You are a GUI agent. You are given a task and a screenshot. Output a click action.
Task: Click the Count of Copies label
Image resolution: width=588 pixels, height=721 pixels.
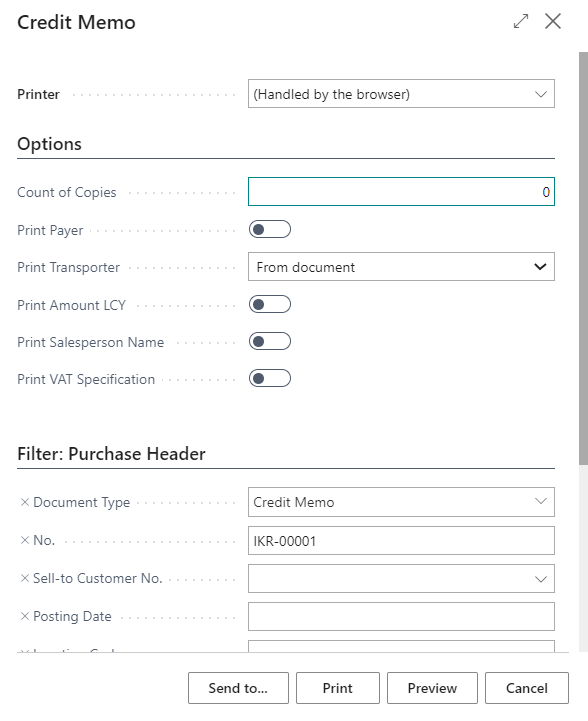click(x=67, y=192)
